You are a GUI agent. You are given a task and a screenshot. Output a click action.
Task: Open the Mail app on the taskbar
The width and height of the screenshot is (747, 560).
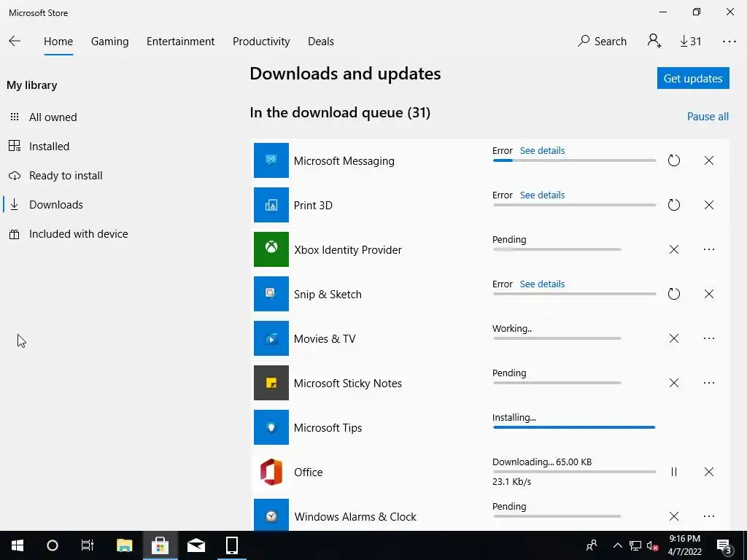click(196, 545)
